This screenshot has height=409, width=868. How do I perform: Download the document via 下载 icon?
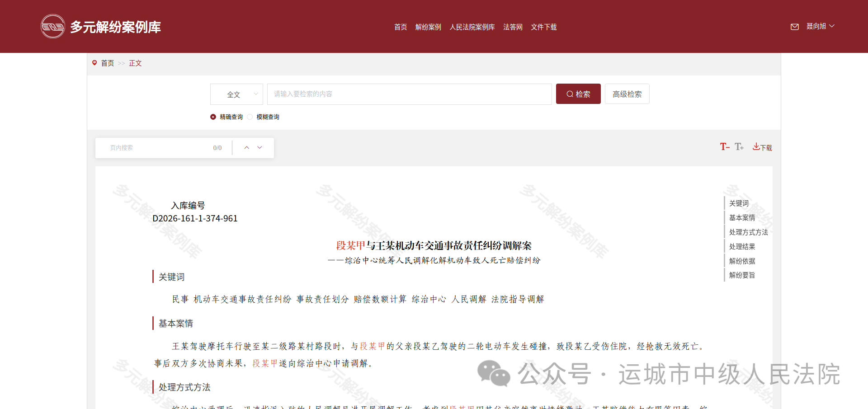coord(762,147)
